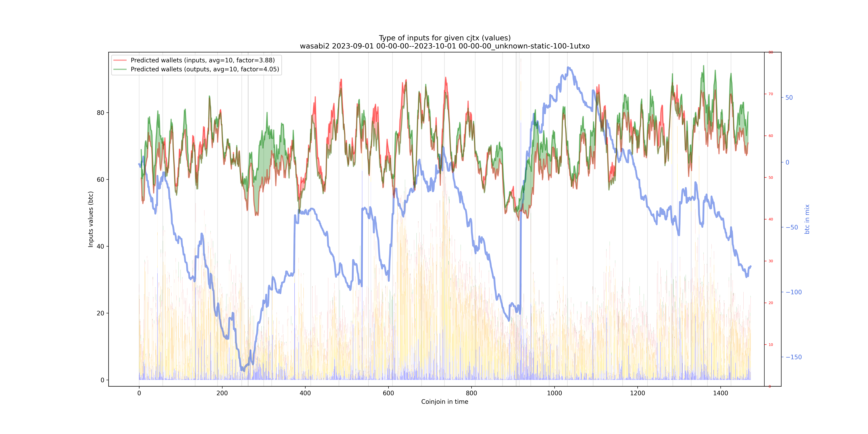
Task: Click left y-axis tick label '20'
Action: [x=100, y=313]
